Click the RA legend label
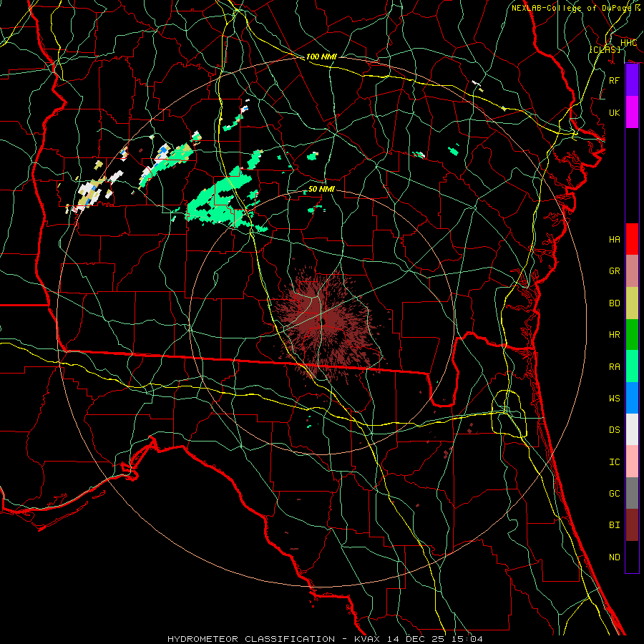Viewport: 644px width, 644px height. coord(614,367)
